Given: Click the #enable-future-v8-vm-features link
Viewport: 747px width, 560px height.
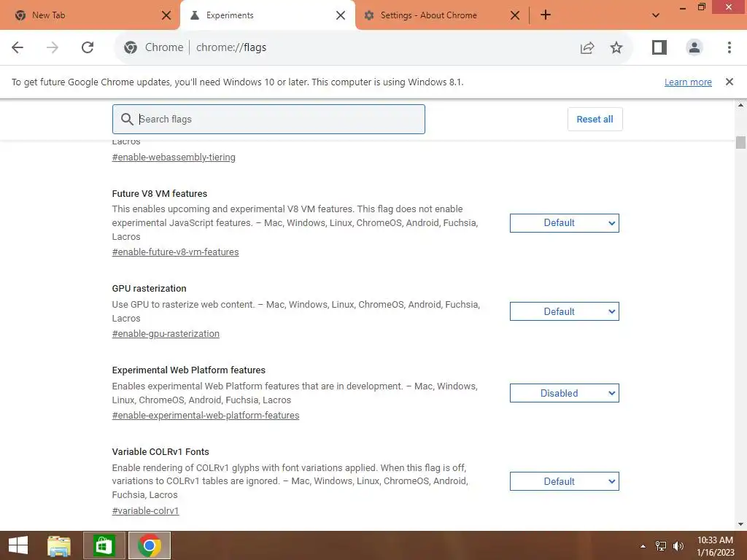Looking at the screenshot, I should 175,252.
